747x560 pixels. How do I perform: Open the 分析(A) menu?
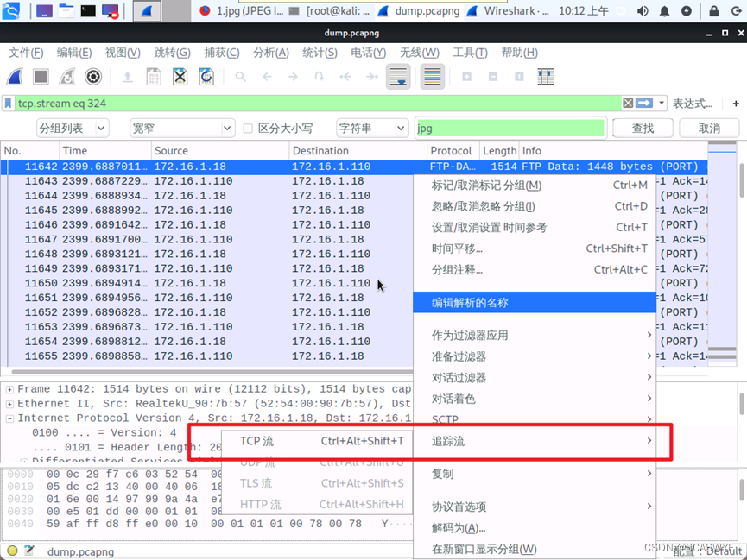point(271,53)
